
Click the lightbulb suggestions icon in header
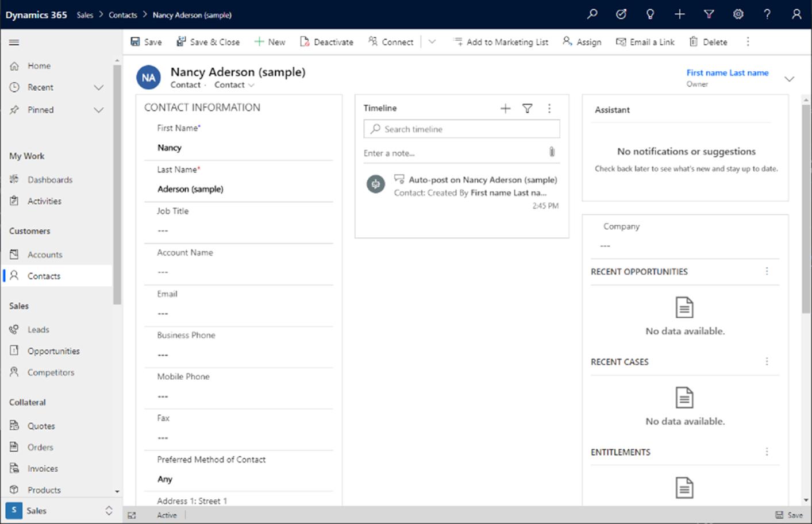pos(650,14)
